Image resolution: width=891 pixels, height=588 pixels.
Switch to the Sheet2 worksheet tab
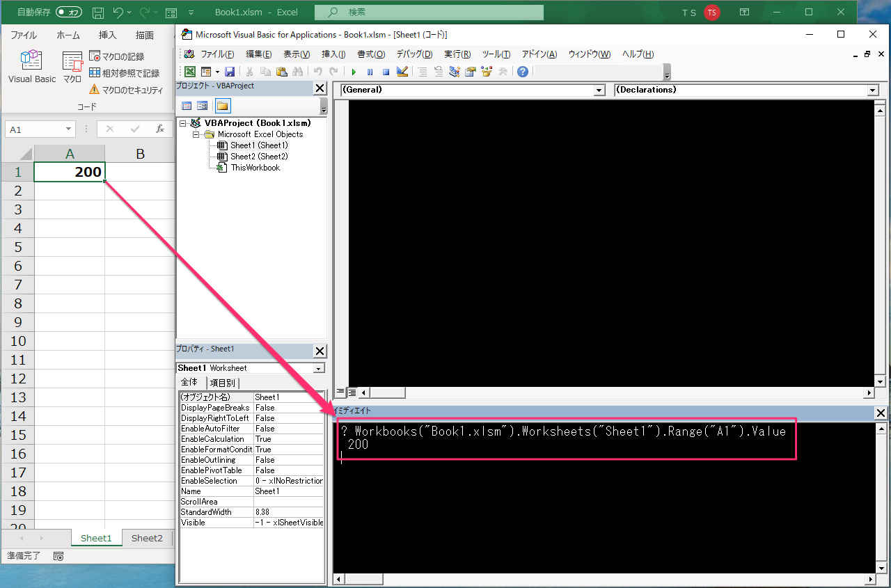click(x=147, y=538)
